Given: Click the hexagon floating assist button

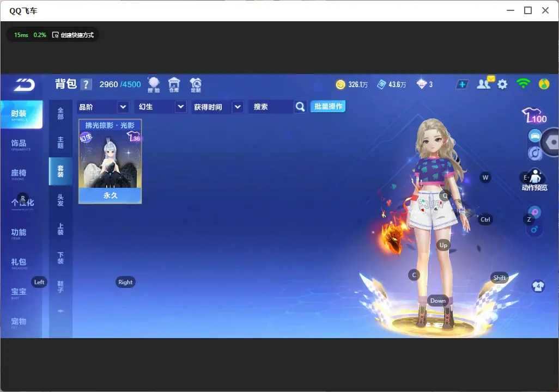Looking at the screenshot, I should (x=551, y=142).
